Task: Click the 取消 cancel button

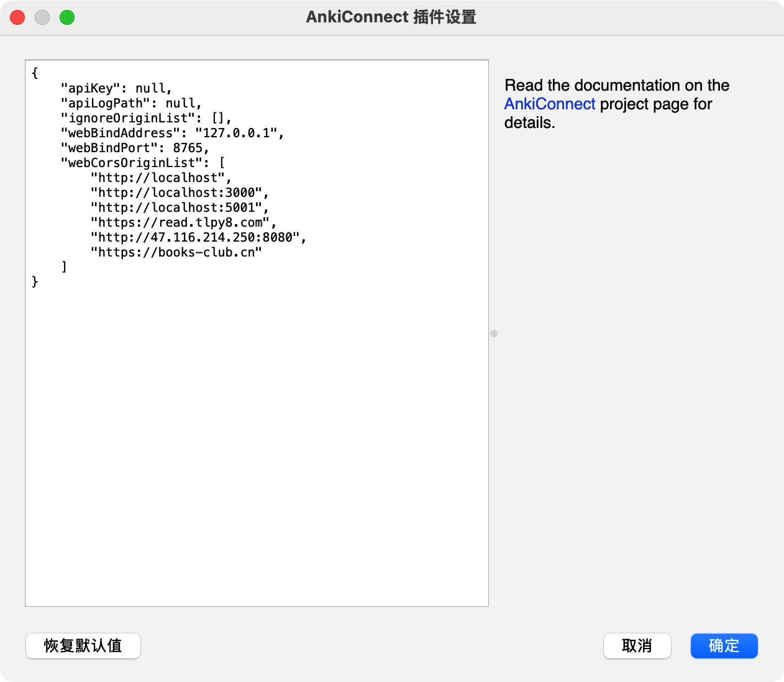Action: (x=637, y=646)
